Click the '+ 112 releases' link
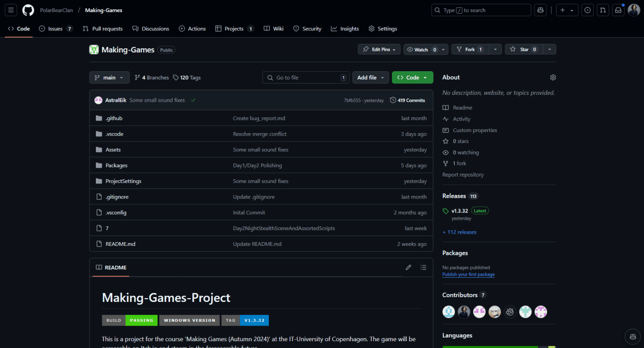The image size is (644, 348). coord(460,232)
